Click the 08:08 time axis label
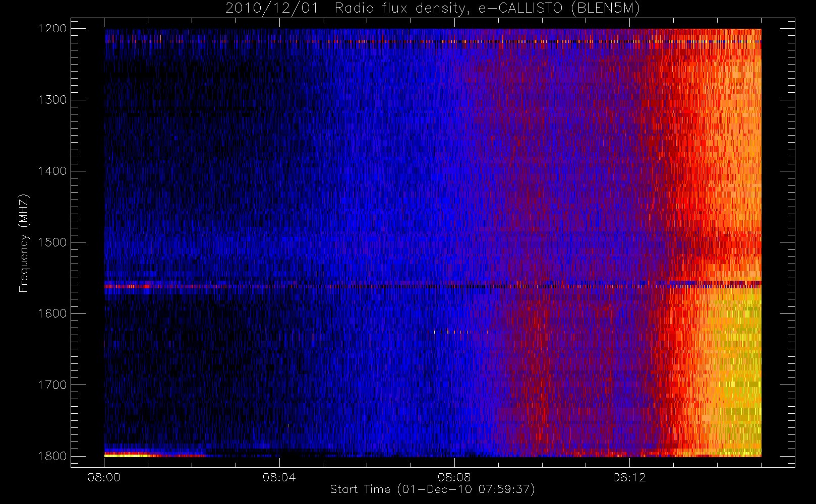 454,477
